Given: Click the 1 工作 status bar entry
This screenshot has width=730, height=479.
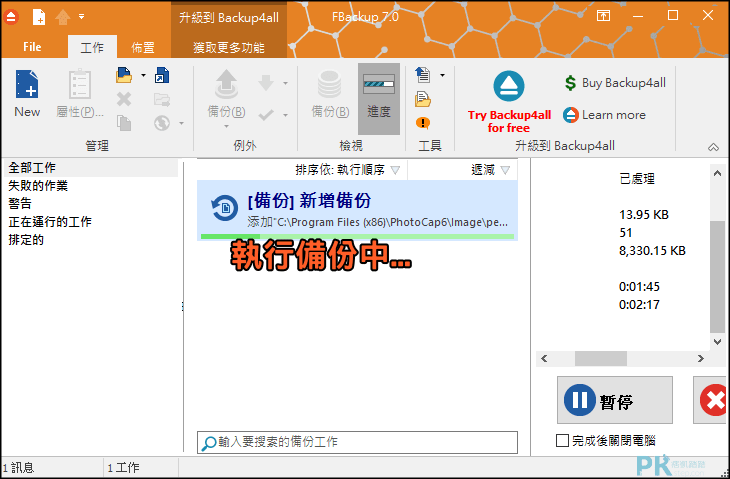Looking at the screenshot, I should click(123, 467).
